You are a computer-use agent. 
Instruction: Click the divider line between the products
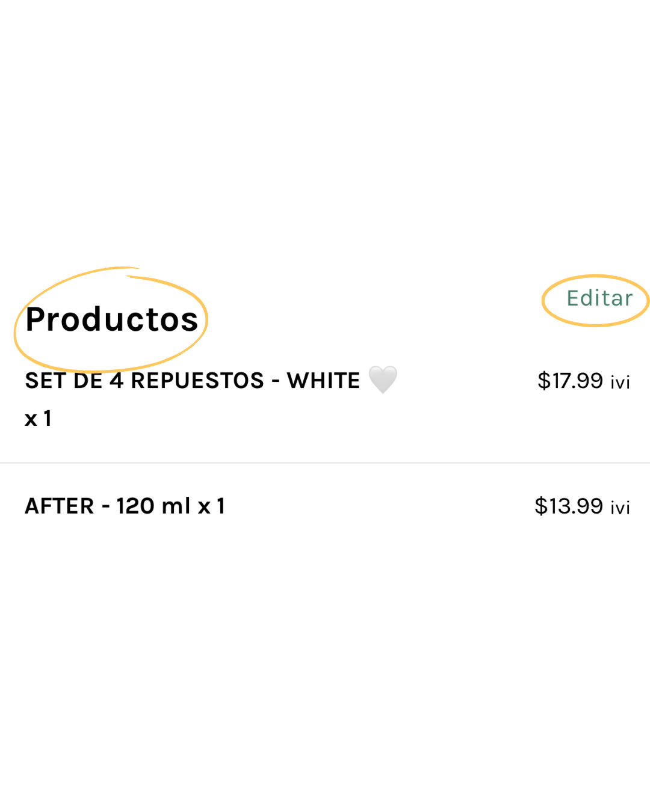point(325,463)
